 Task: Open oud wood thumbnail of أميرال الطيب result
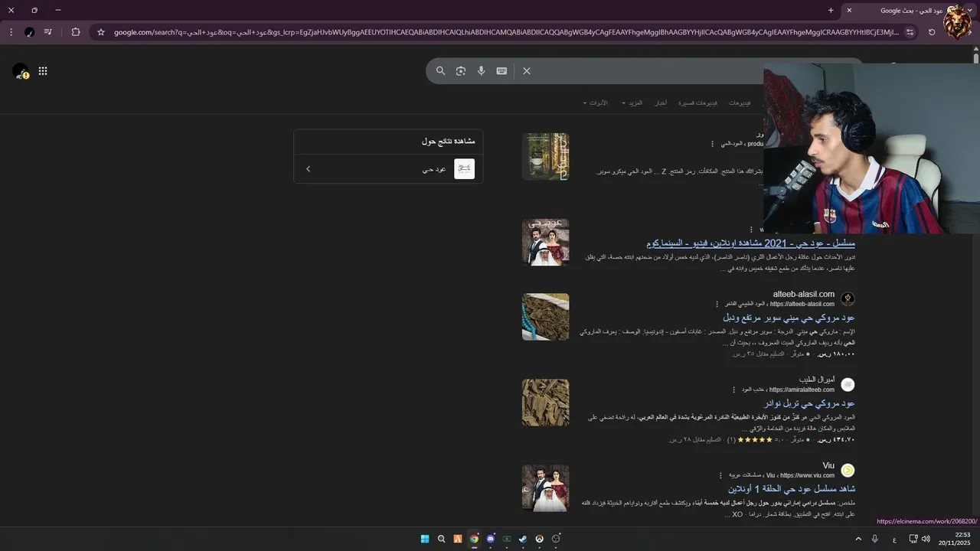point(545,403)
